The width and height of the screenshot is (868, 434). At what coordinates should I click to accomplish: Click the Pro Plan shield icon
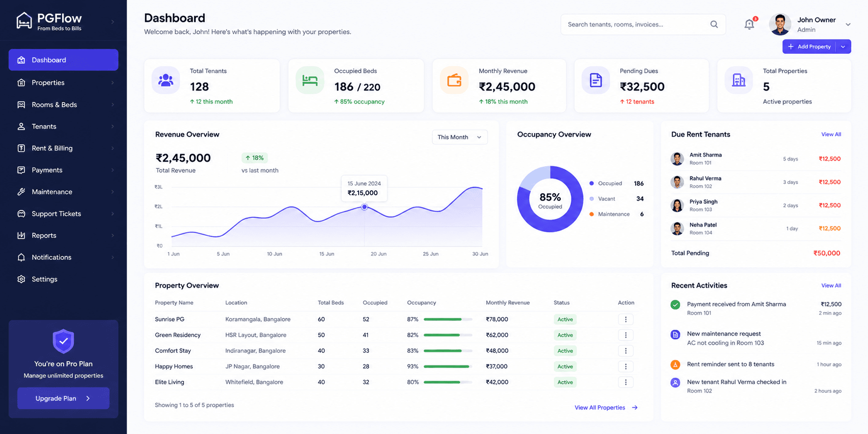(x=63, y=341)
